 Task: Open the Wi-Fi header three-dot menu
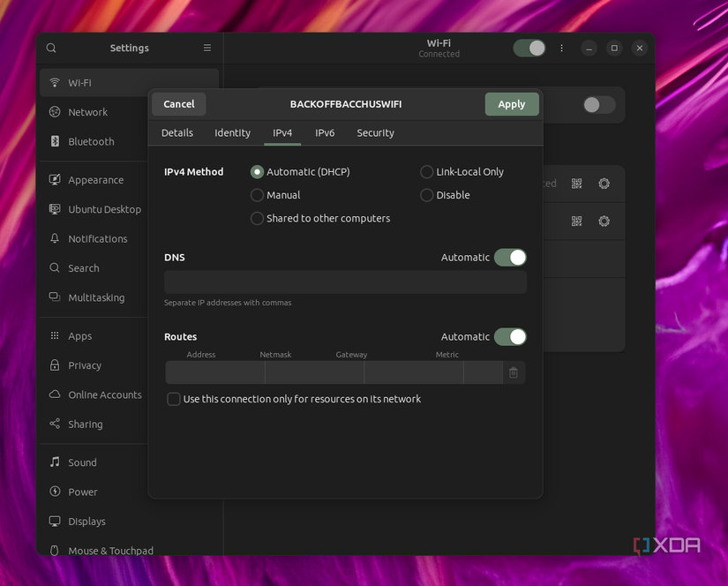[562, 48]
